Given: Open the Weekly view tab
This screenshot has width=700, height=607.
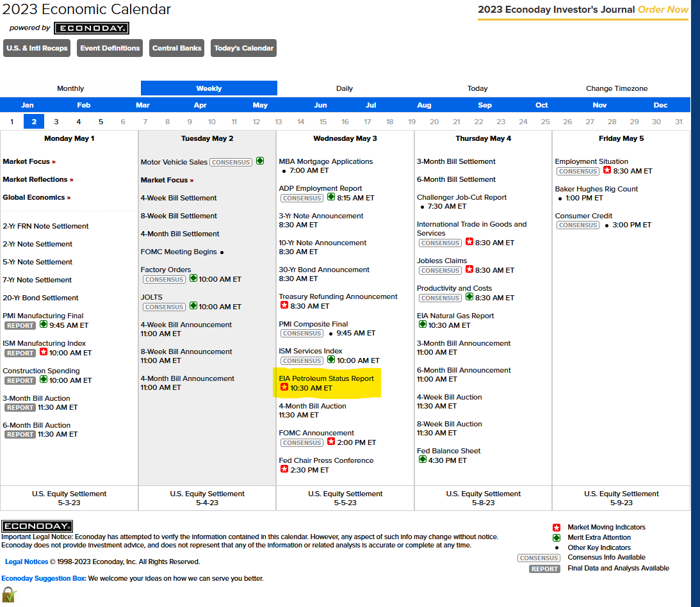Looking at the screenshot, I should click(x=209, y=88).
